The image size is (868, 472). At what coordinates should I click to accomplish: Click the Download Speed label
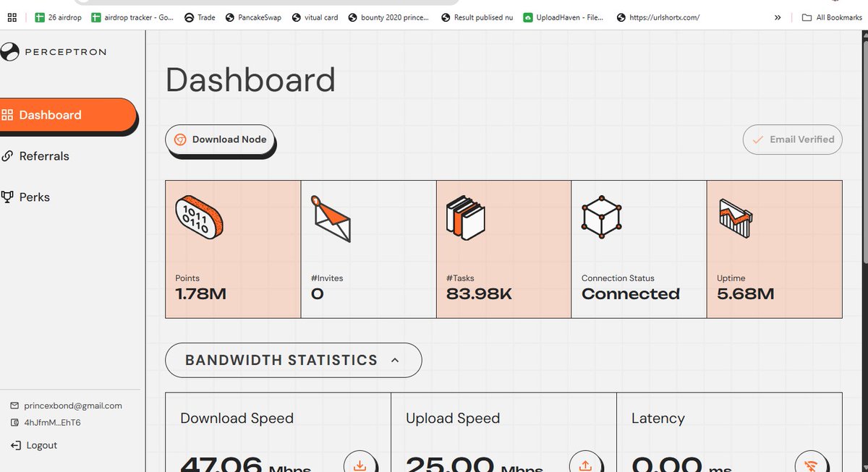237,419
